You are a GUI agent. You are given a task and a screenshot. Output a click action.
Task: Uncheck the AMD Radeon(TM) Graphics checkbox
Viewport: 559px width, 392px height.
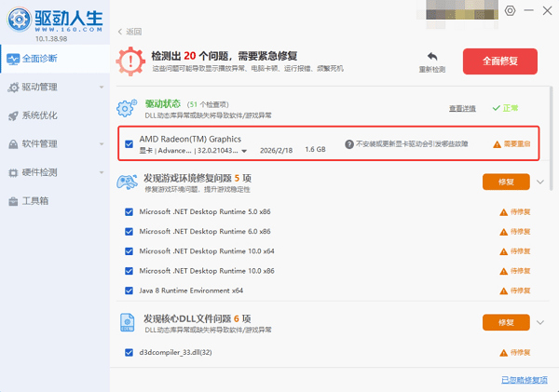(130, 144)
